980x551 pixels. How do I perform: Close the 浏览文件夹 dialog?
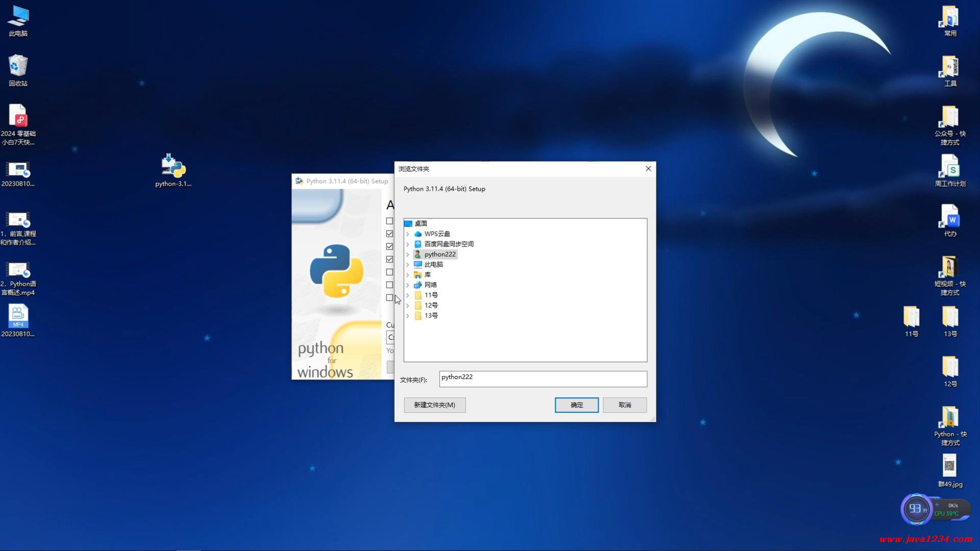coord(648,168)
